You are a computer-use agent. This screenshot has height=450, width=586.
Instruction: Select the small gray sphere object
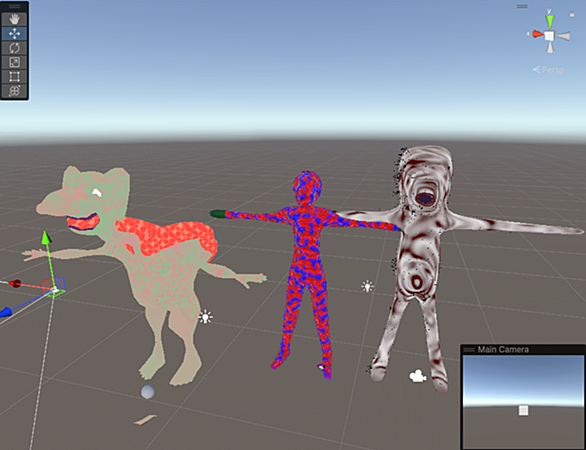pyautogui.click(x=148, y=392)
